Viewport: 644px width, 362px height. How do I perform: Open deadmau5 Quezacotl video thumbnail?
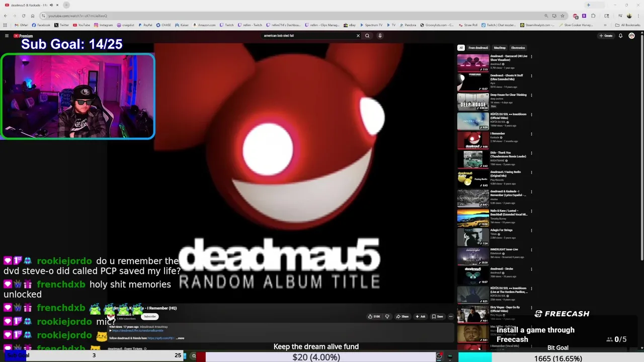pos(473,63)
